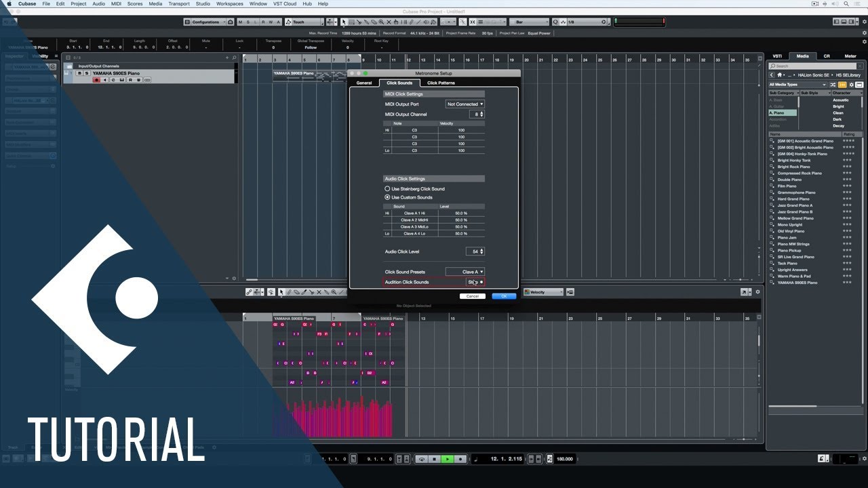Toggle record enable on YAMAHA S90ES Piano track
The image size is (868, 488).
(x=96, y=80)
